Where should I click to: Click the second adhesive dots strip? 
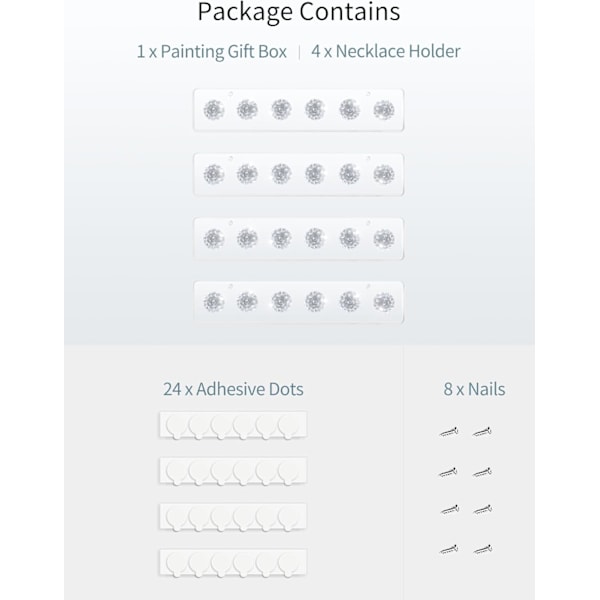tap(233, 471)
